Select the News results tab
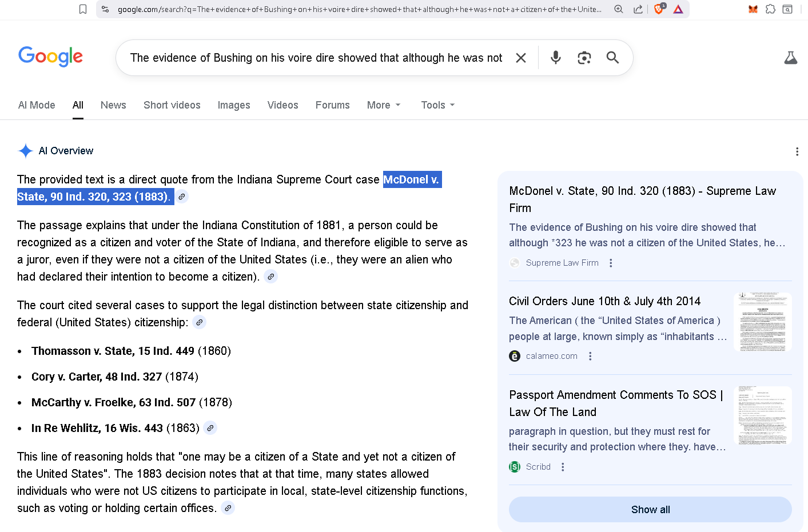This screenshot has height=532, width=808. (x=113, y=105)
